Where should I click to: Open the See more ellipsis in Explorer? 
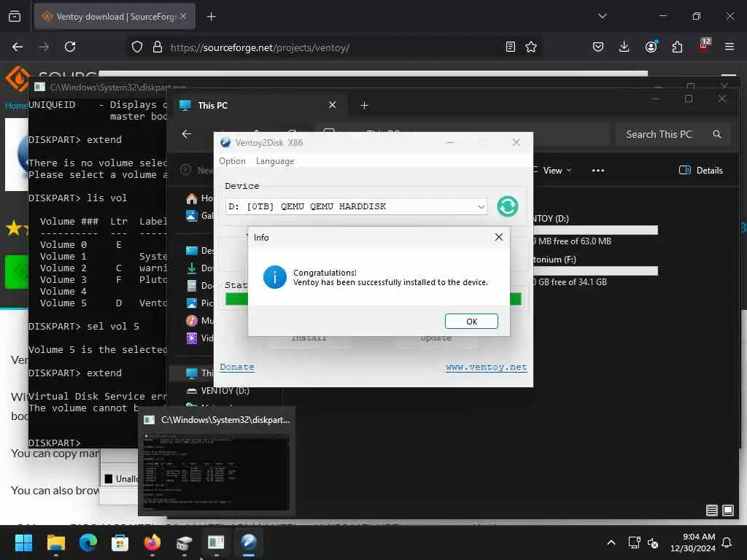click(x=598, y=171)
